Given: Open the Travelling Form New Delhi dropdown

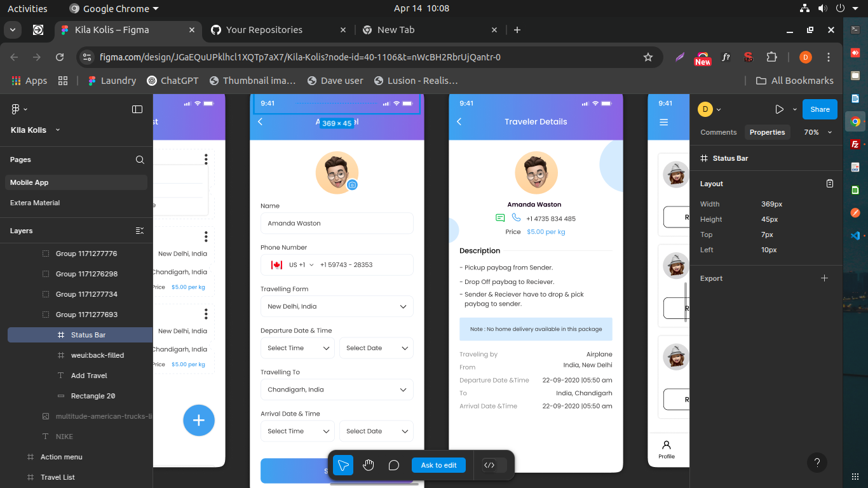Looking at the screenshot, I should 337,306.
